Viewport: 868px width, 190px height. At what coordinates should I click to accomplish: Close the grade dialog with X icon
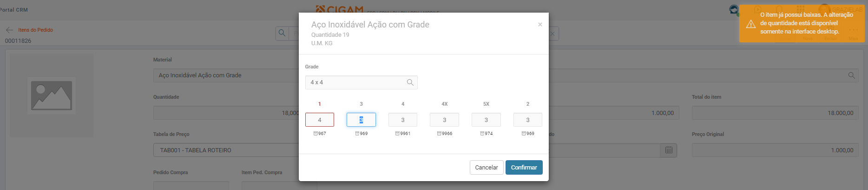pos(540,25)
